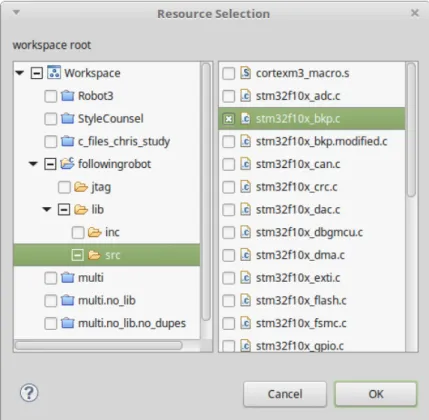
Task: Click the file list vertical scrollbar
Action: point(412,130)
